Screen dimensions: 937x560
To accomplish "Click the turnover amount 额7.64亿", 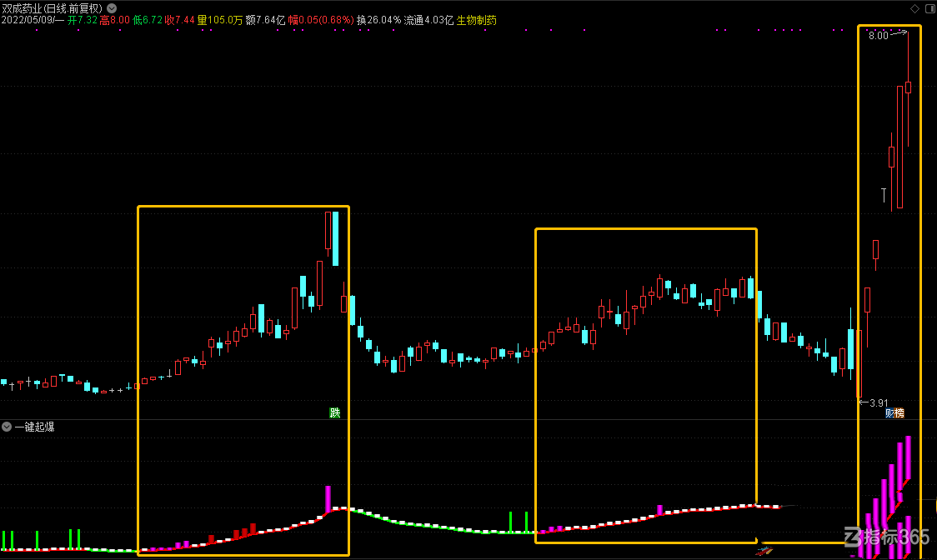I will pyautogui.click(x=265, y=20).
